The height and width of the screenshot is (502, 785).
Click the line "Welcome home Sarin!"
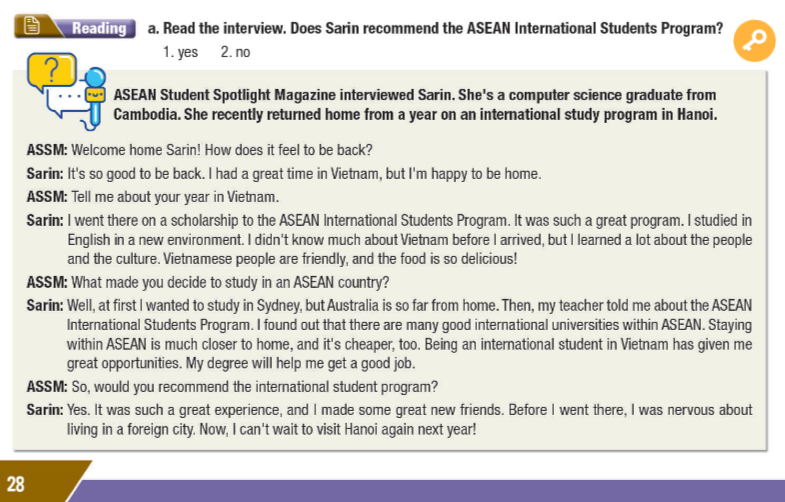click(219, 151)
